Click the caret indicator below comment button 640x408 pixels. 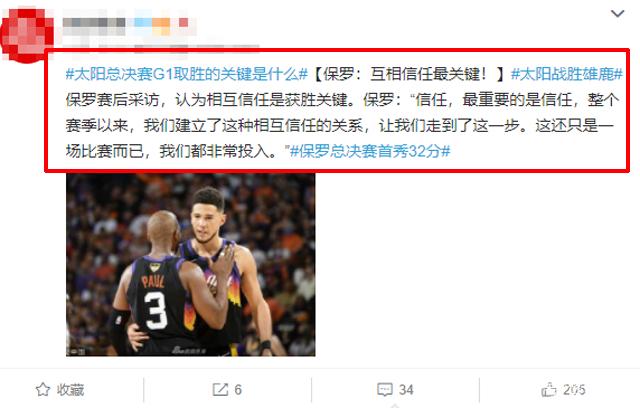[x=394, y=406]
